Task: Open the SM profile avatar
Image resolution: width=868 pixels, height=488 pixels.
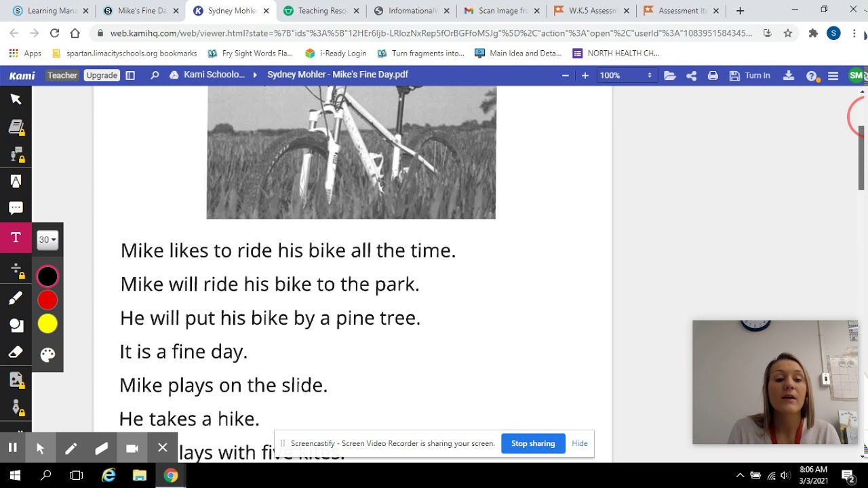Action: pyautogui.click(x=856, y=75)
